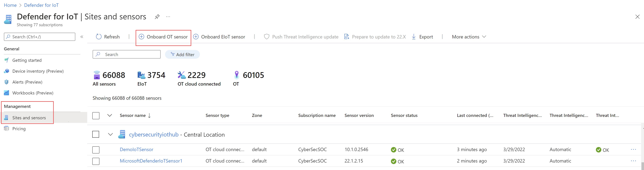Collapse the cybersecurityiothub site group chevron
This screenshot has width=644, height=170.
click(x=110, y=134)
